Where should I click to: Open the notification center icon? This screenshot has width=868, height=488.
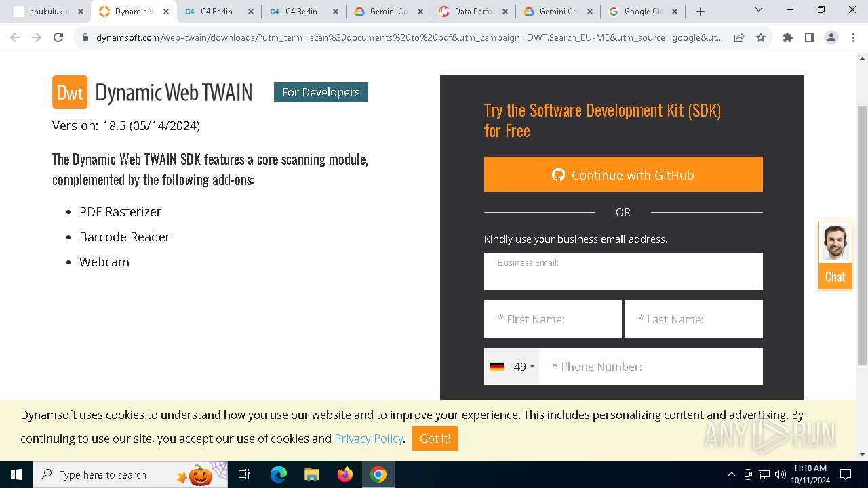(846, 474)
